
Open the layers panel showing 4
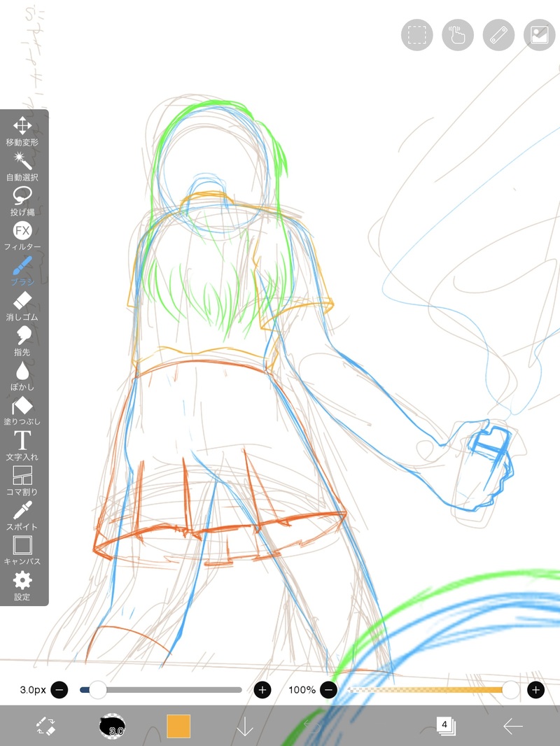tap(446, 726)
